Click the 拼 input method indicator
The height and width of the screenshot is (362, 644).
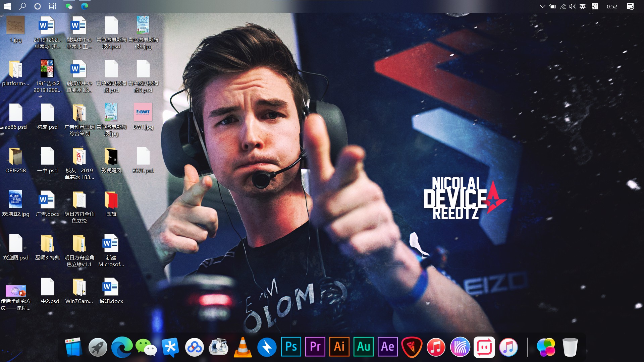pyautogui.click(x=595, y=6)
